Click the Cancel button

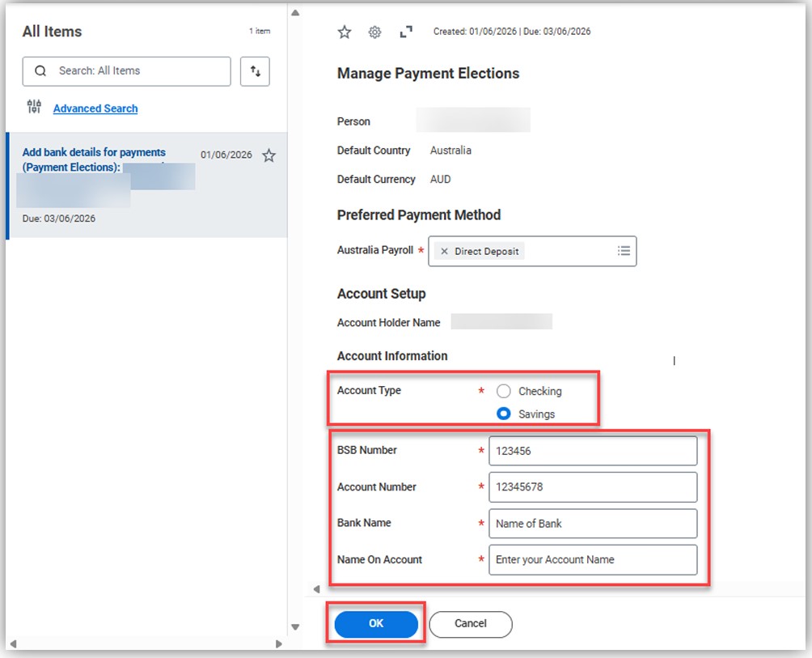click(x=470, y=624)
